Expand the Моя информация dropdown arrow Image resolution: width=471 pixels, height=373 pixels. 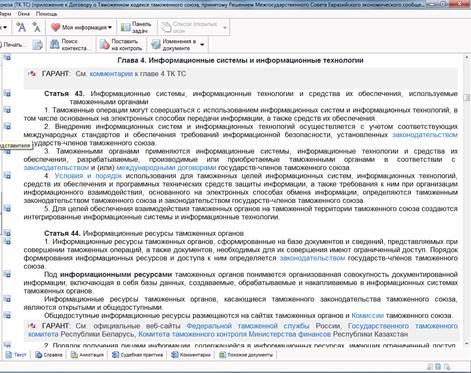110,27
